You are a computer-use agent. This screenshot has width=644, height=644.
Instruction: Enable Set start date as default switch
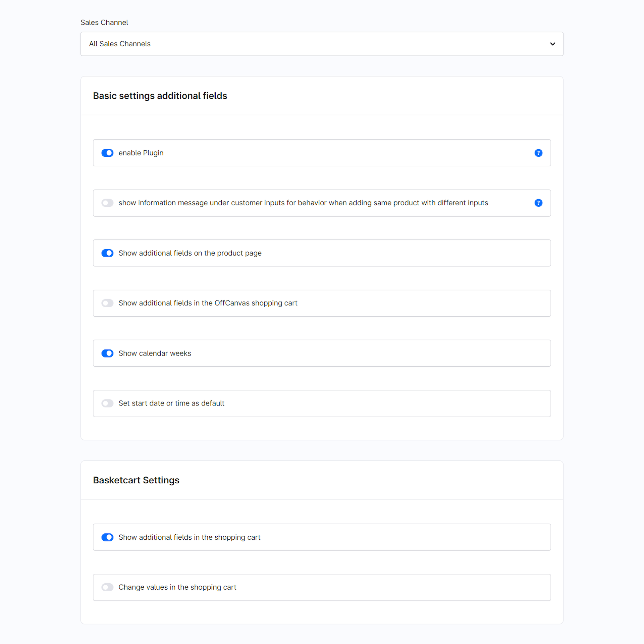pos(107,403)
